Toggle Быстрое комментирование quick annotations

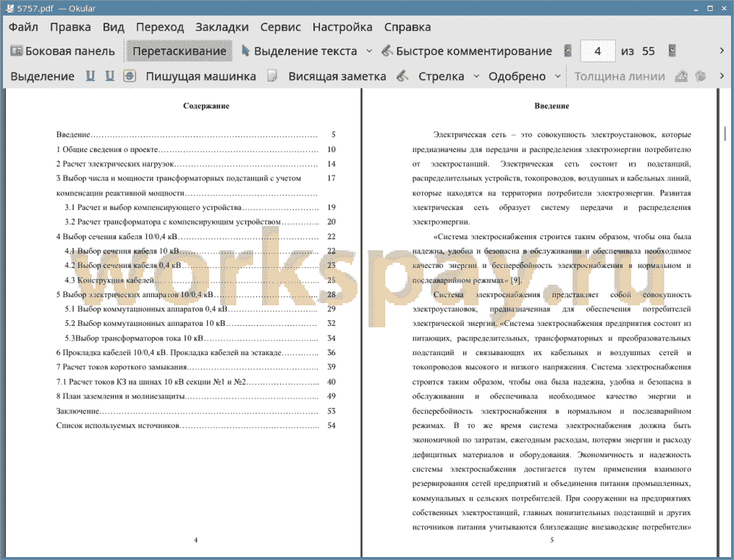467,51
